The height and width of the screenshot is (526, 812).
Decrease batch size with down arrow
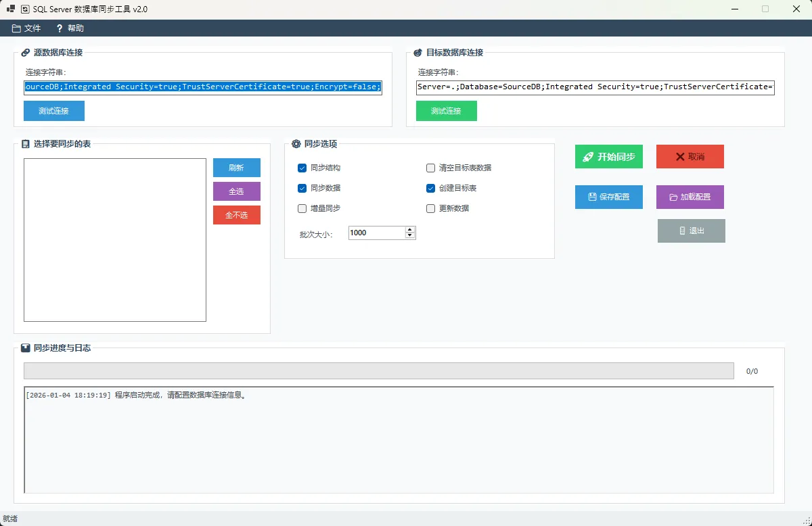click(x=410, y=236)
